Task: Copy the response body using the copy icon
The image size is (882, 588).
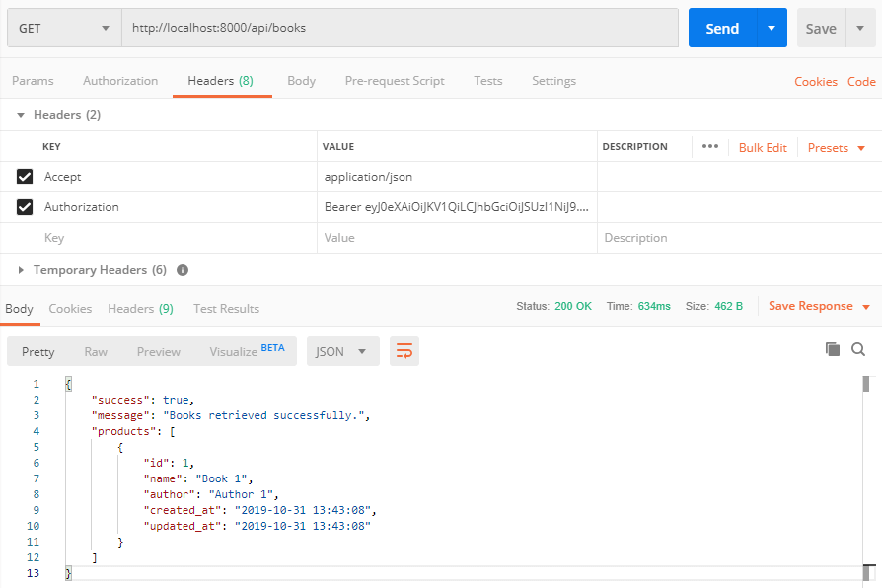Action: (x=833, y=349)
